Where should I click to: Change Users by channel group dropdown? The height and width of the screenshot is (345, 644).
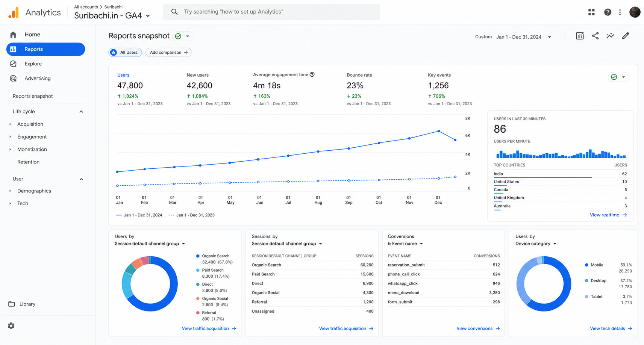coord(150,244)
